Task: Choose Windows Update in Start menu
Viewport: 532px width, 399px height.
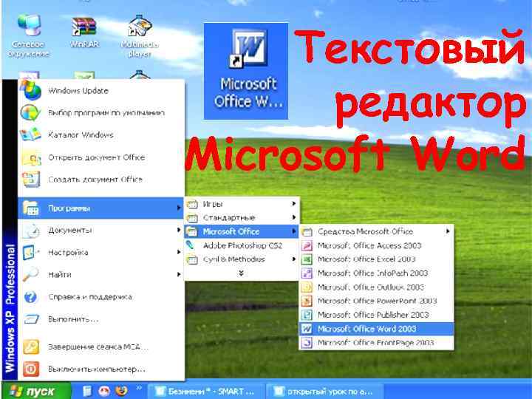Action: pos(101,91)
